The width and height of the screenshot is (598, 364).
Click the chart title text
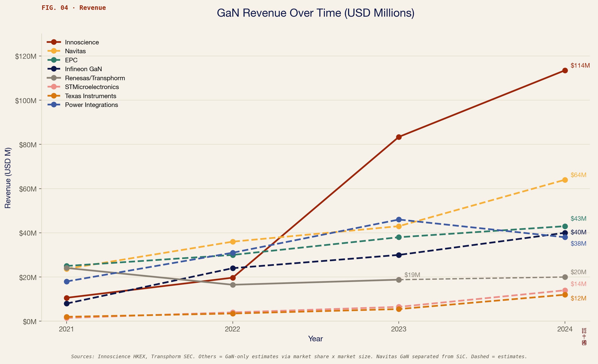coord(316,13)
